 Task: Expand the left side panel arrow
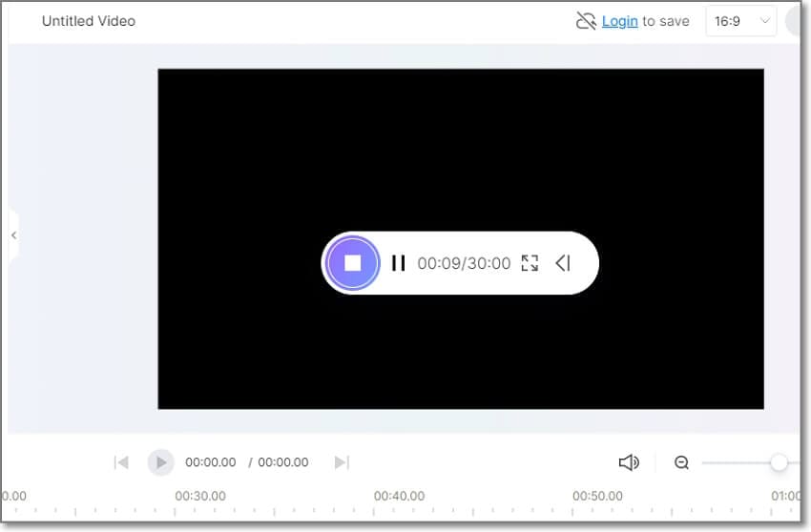coord(14,235)
